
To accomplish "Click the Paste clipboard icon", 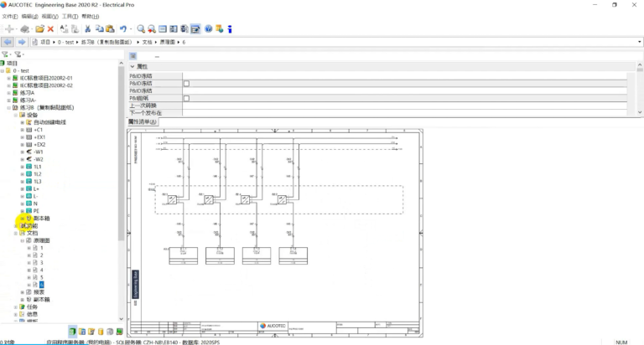I will [110, 29].
